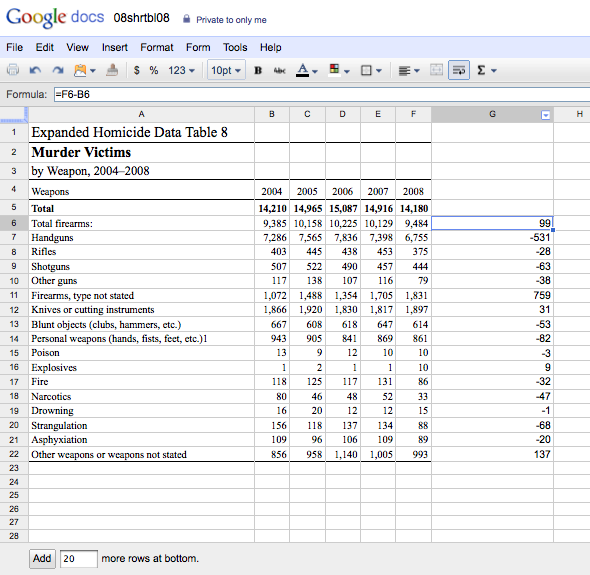This screenshot has height=575, width=590.
Task: Toggle the wrap text button
Action: click(459, 70)
